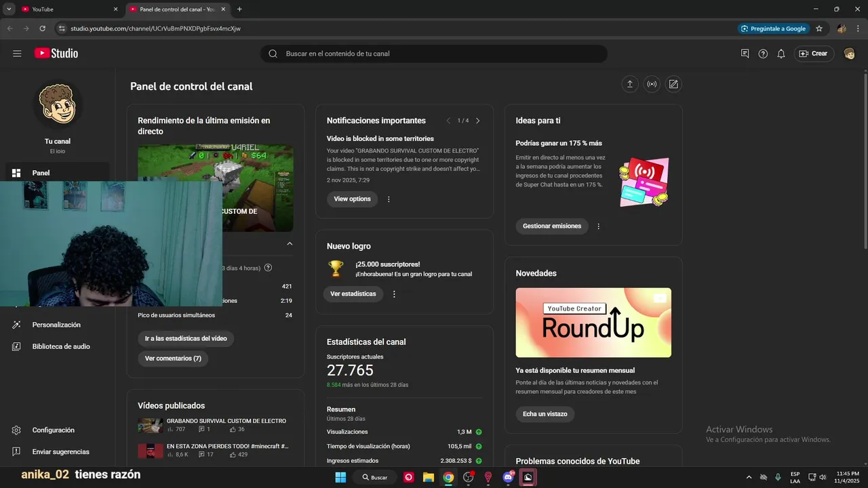Go to previous notification arrow

coord(448,121)
